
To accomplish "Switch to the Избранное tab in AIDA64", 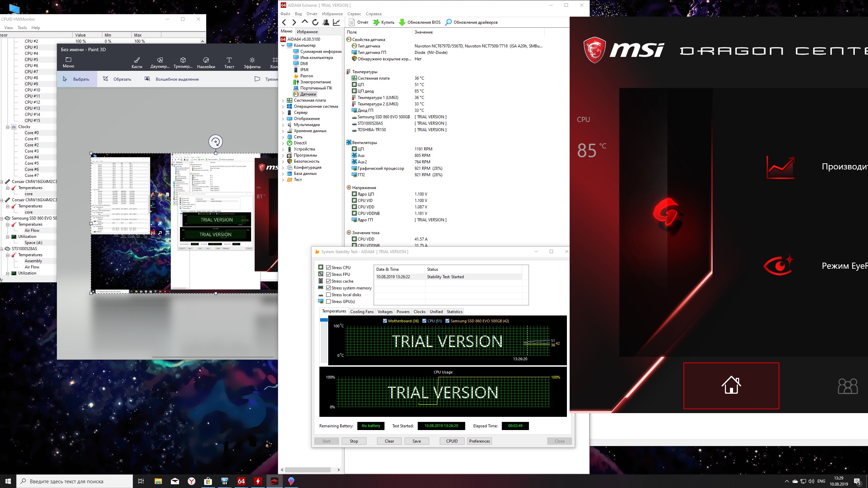I will click(307, 32).
